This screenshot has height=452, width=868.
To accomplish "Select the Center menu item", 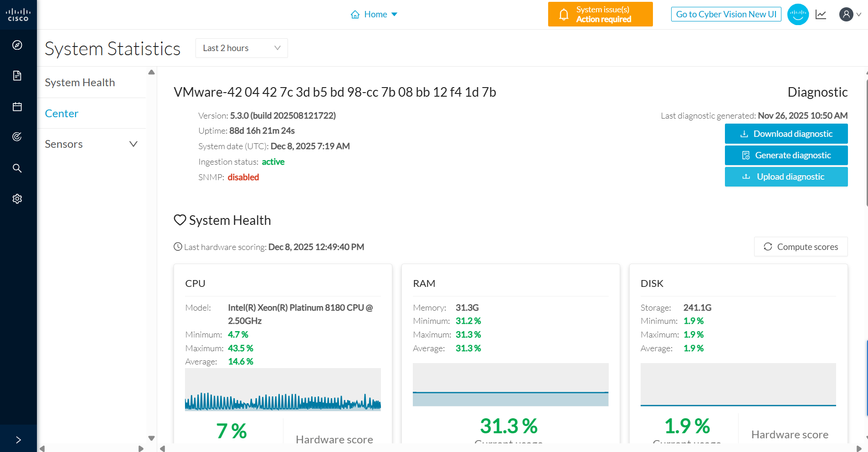I will (62, 114).
